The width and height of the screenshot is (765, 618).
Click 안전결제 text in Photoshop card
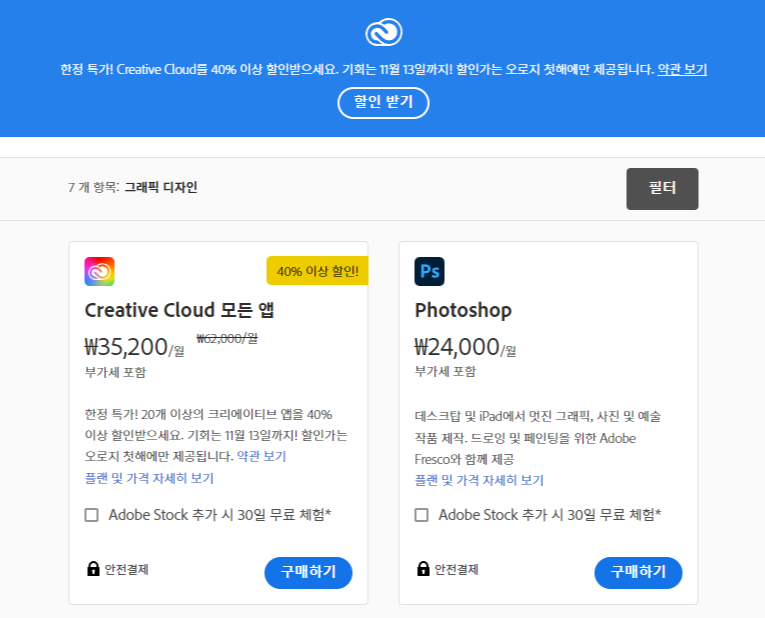point(457,569)
